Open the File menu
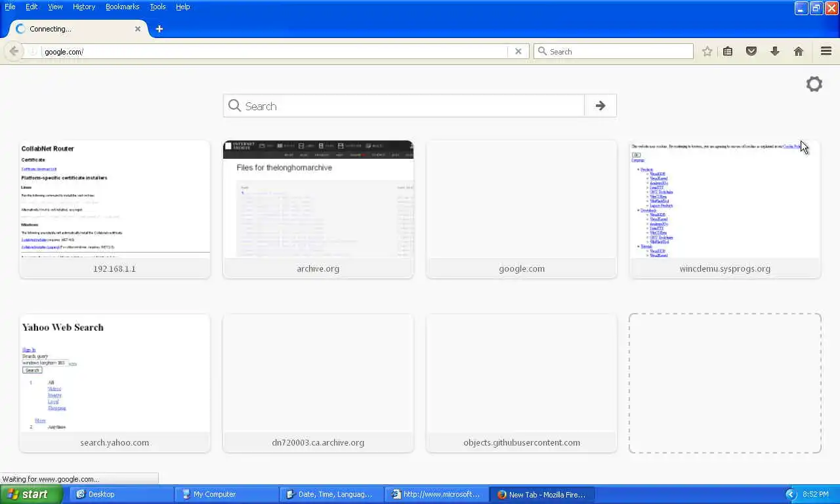 [10, 7]
